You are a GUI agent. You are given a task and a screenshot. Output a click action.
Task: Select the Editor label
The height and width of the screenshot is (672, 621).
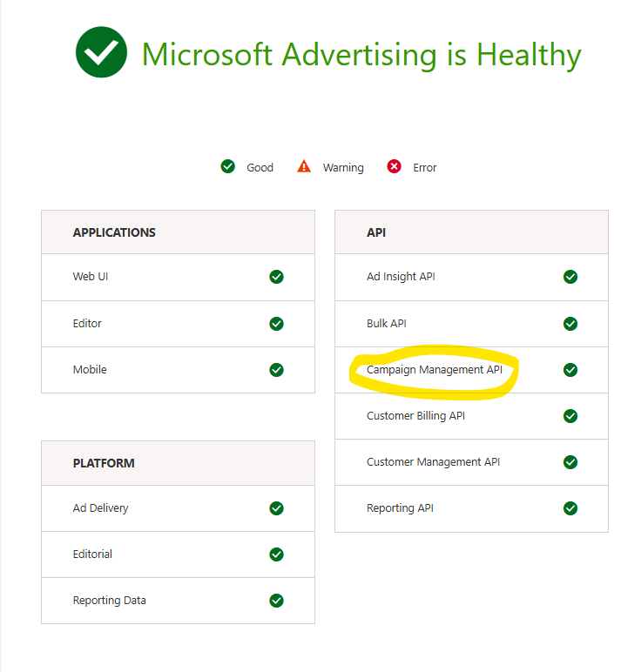[x=87, y=323]
